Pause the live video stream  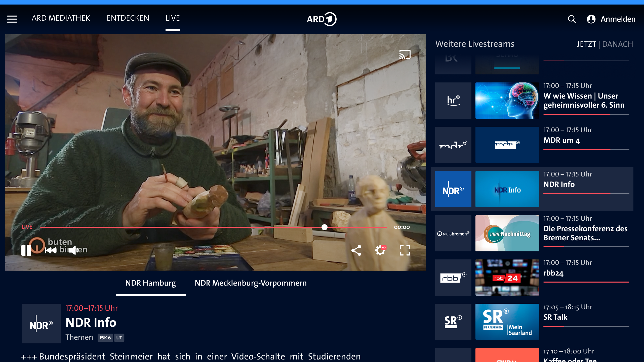(x=26, y=250)
